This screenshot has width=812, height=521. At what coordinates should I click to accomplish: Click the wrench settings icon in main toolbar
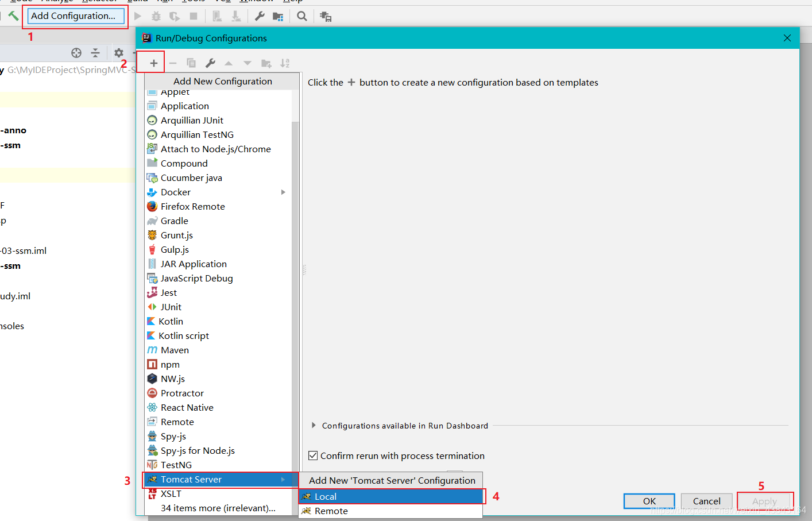tap(260, 16)
